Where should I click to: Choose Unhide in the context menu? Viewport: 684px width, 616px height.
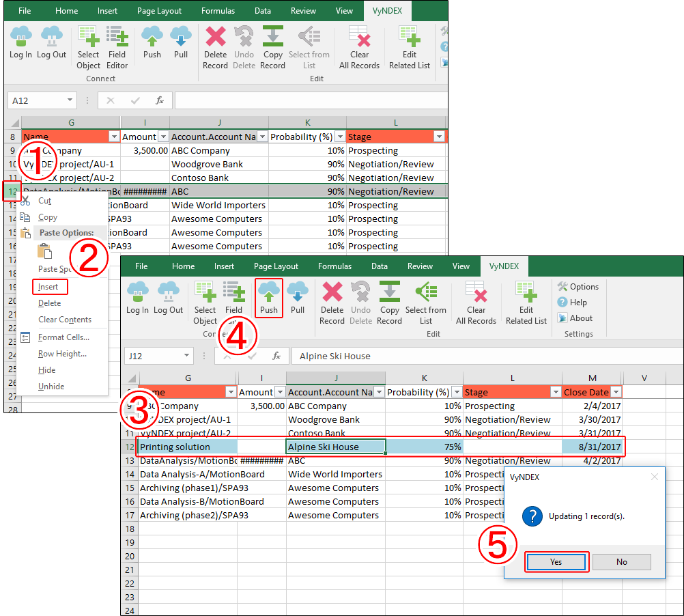51,387
